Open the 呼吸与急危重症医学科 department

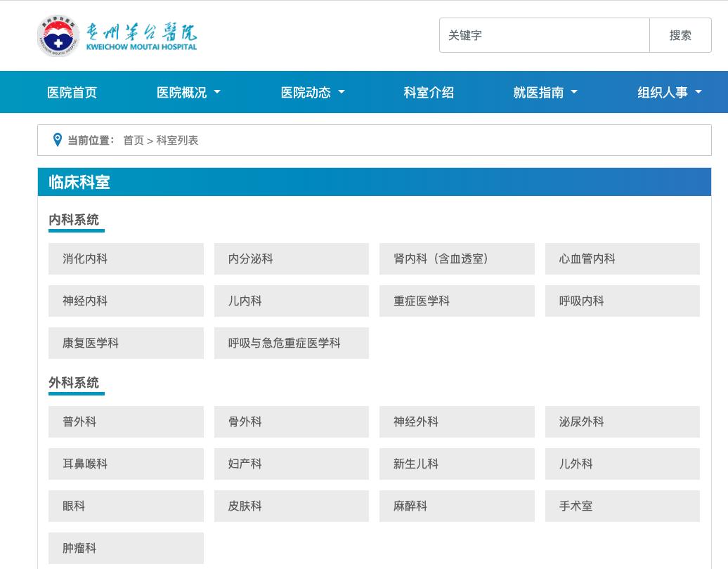click(x=292, y=343)
